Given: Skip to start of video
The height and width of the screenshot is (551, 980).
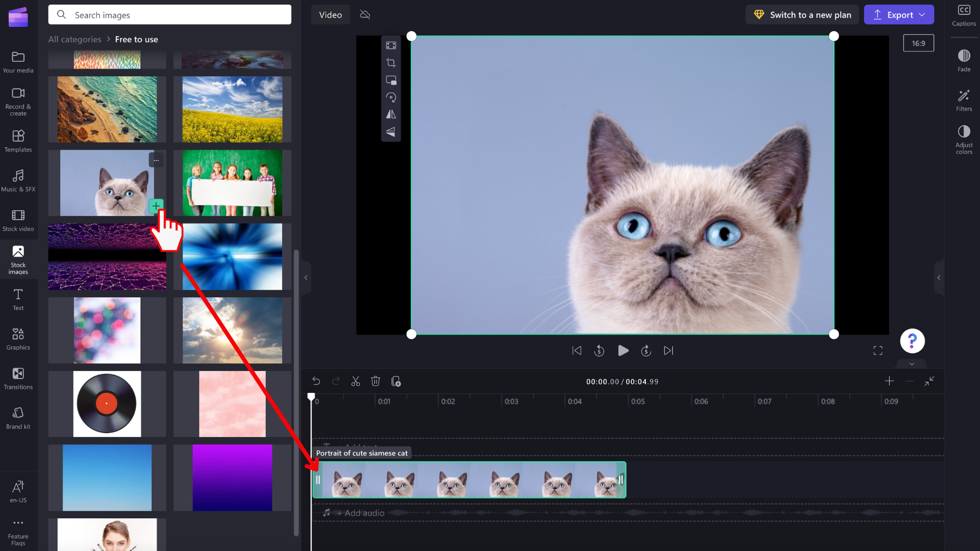Looking at the screenshot, I should (577, 350).
